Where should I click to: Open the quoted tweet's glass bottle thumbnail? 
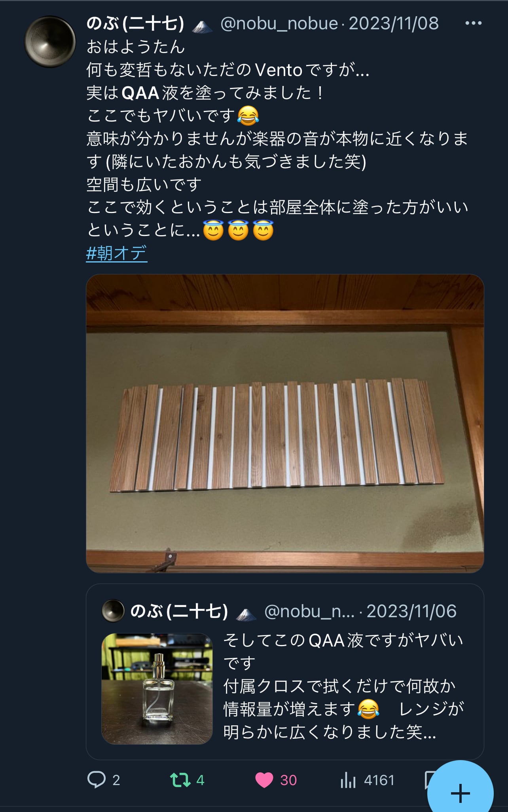[157, 688]
